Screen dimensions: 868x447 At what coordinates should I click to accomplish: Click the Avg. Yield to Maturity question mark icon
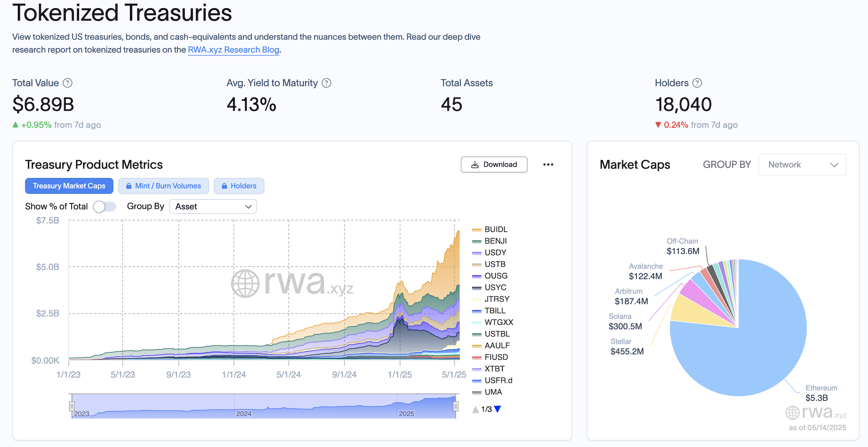(327, 83)
